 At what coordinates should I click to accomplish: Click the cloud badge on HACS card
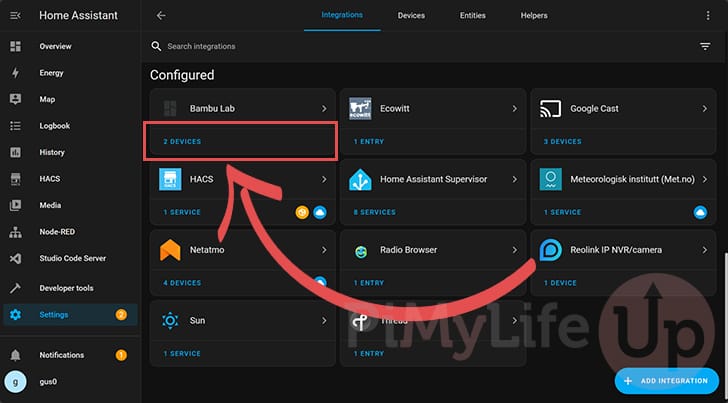pos(319,213)
